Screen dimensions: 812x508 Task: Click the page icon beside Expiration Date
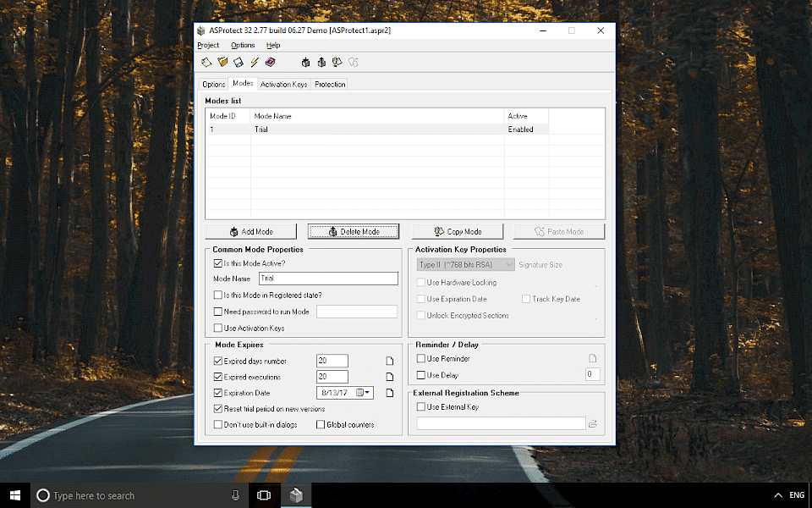click(x=390, y=393)
